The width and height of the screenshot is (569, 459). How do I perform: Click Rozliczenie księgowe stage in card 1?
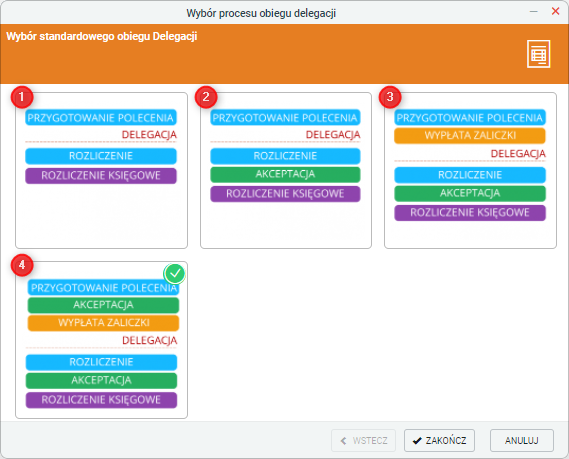tap(101, 176)
